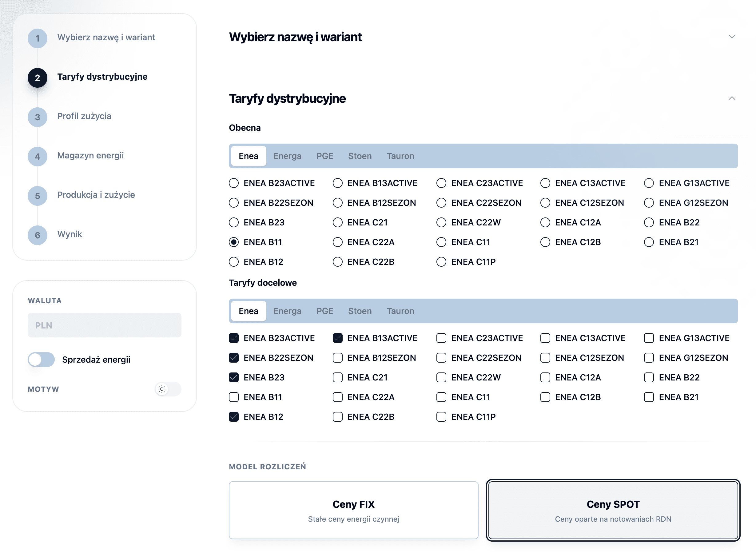Expand the Wybierz nazwę i wariant section

731,37
